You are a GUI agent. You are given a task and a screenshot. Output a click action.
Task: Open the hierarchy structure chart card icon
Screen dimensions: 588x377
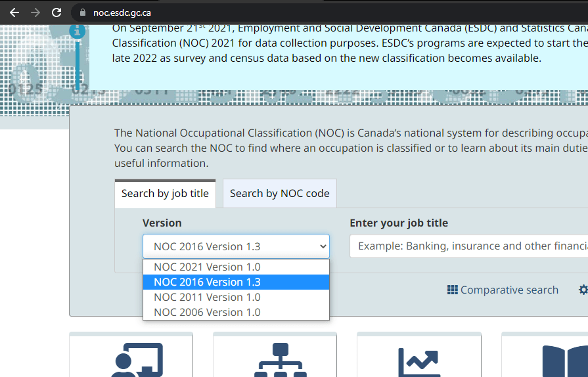pyautogui.click(x=280, y=360)
